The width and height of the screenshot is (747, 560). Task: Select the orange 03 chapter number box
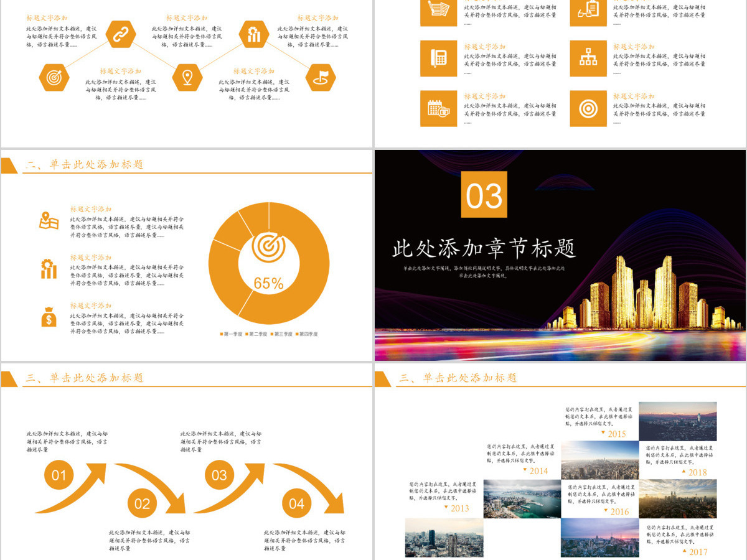(484, 195)
